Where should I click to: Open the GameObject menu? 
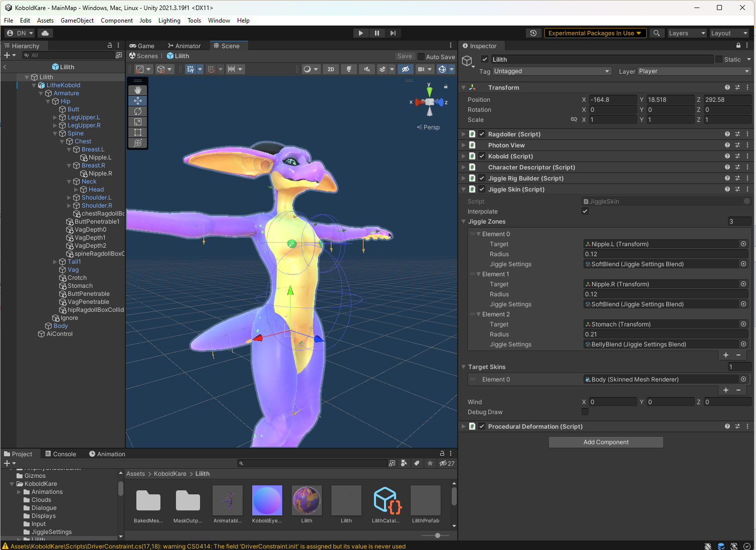pyautogui.click(x=77, y=21)
